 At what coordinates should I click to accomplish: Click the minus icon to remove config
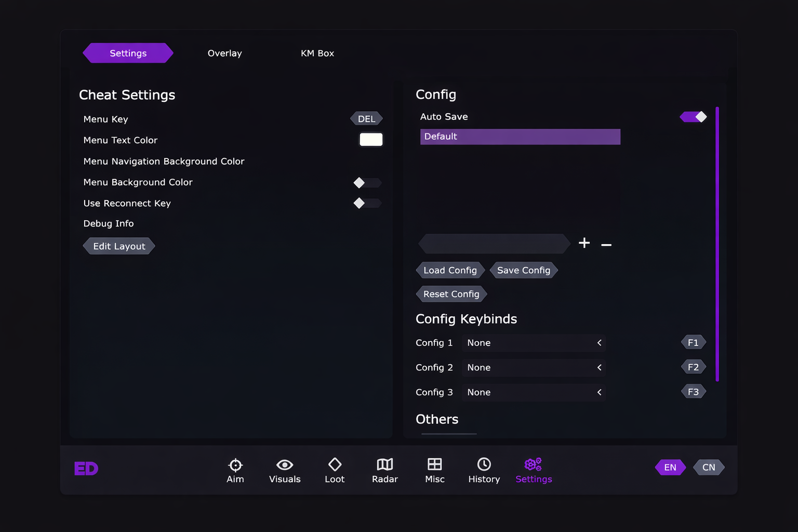606,244
